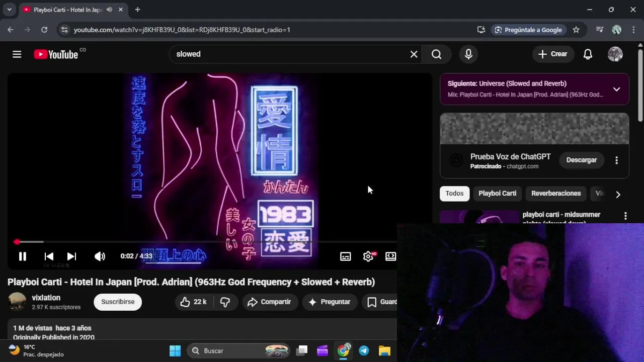Pause the video
Screen dimensions: 644x362
22,256
